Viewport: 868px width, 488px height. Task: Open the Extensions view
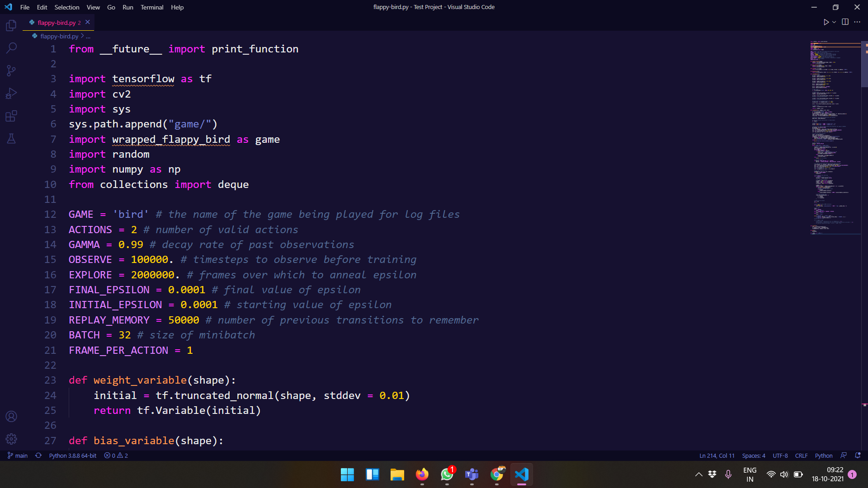11,116
